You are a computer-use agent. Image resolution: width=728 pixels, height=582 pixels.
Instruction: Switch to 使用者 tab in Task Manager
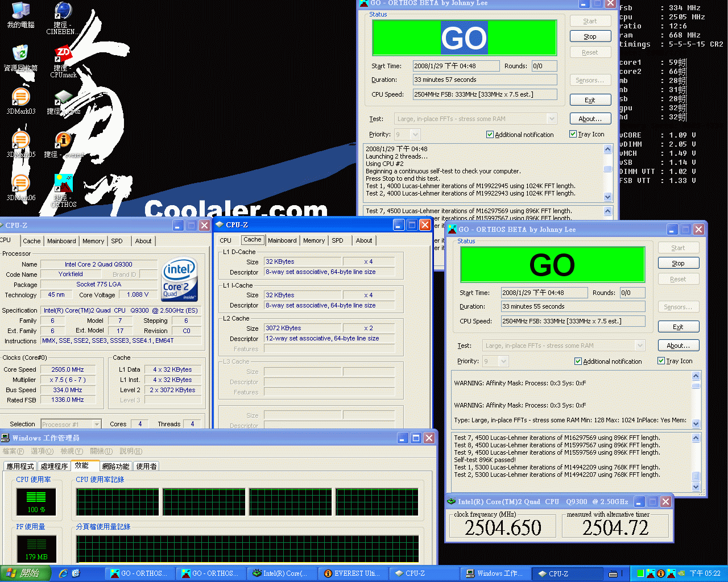pos(146,466)
